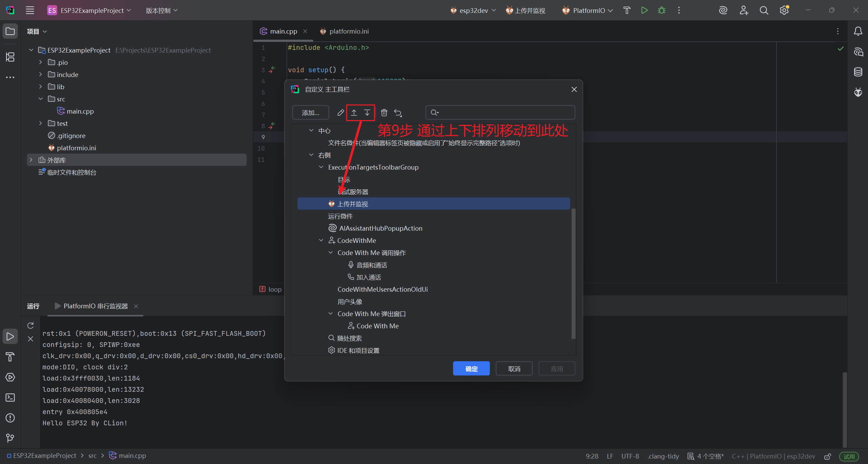Collapse the ExecutionTargetsToolbarGroup node
The height and width of the screenshot is (464, 868).
click(x=321, y=167)
